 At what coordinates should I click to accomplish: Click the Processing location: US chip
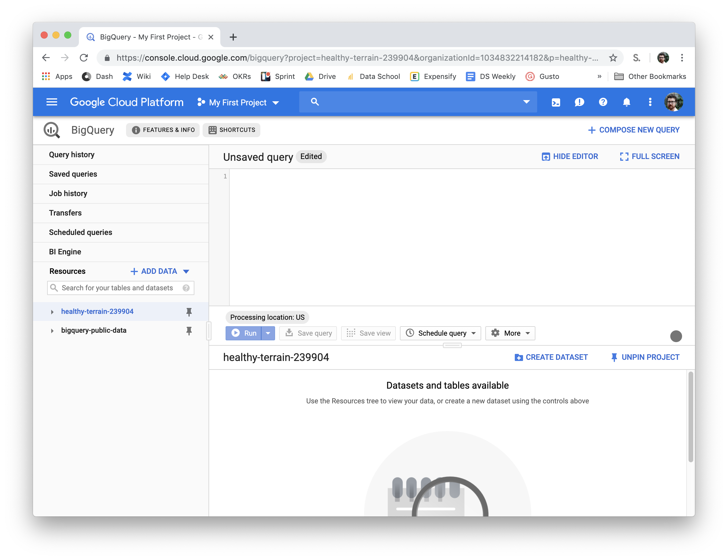pyautogui.click(x=267, y=317)
